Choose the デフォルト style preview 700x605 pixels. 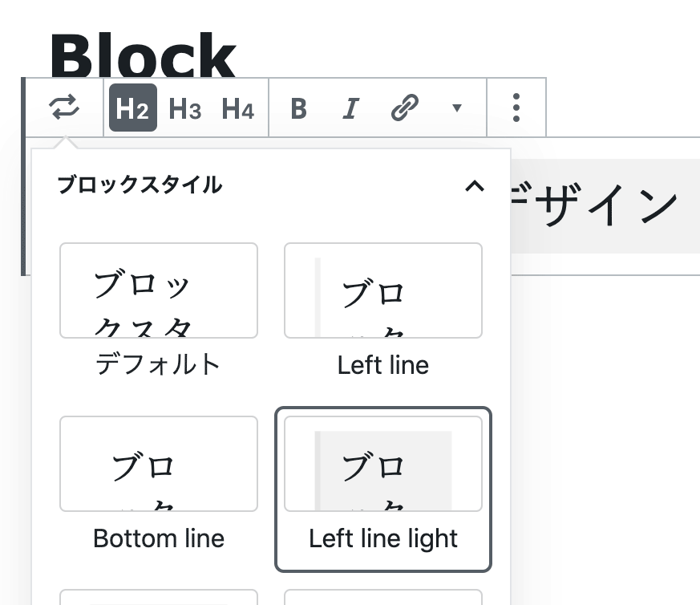click(x=159, y=290)
